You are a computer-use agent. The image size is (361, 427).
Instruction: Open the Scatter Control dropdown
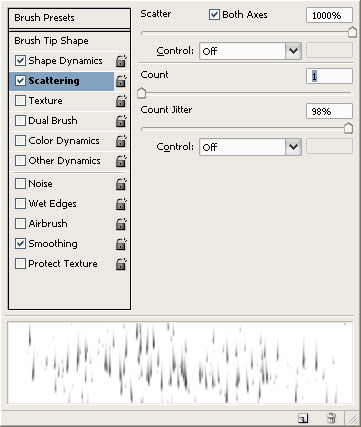(x=250, y=51)
